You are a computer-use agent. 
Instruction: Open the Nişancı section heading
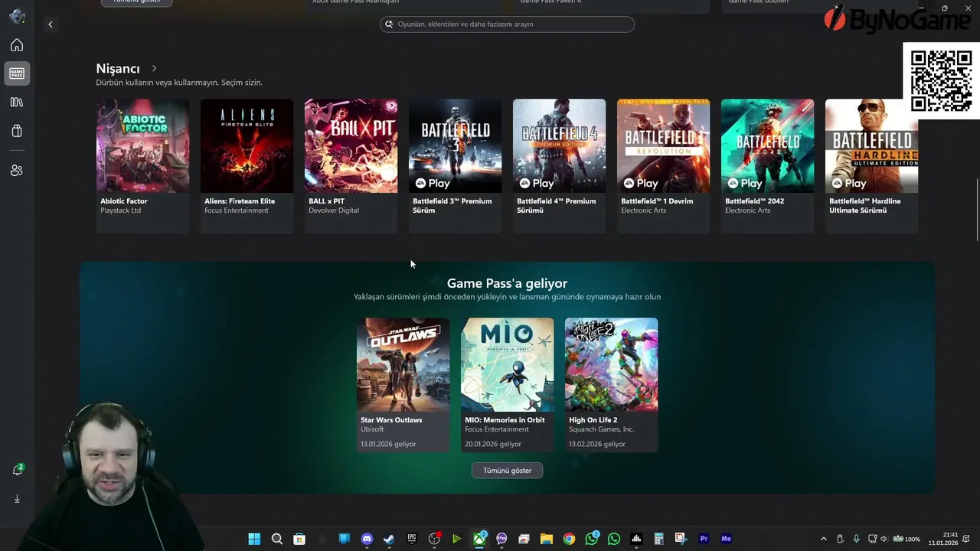point(118,69)
